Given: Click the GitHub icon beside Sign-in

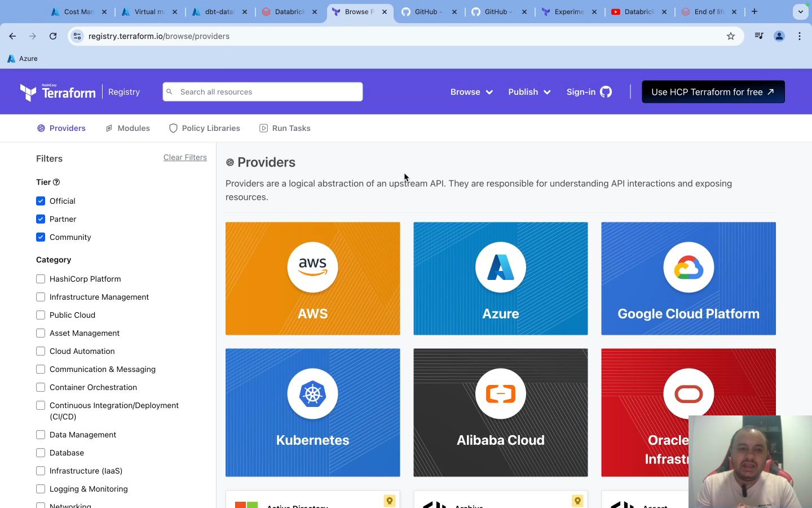Looking at the screenshot, I should [x=606, y=92].
